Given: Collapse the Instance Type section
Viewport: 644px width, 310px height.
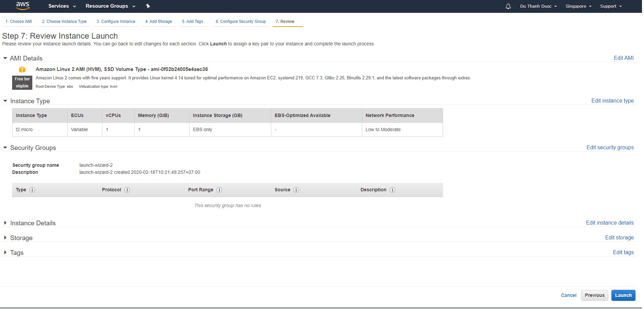Looking at the screenshot, I should pos(5,101).
